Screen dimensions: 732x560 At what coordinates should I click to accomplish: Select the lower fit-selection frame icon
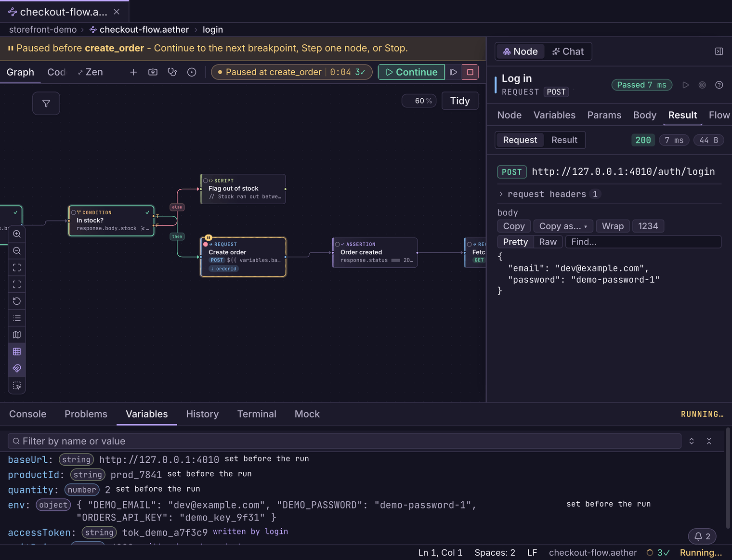pyautogui.click(x=17, y=285)
